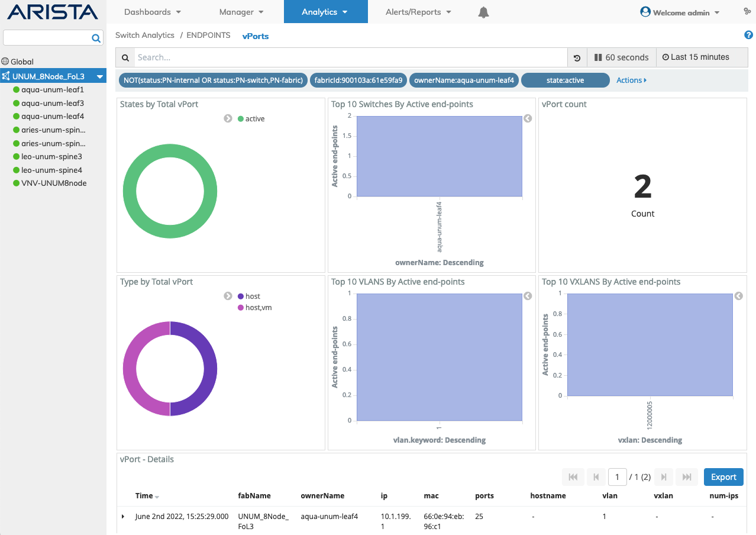
Task: Expand the June 2nd 2022 table row
Action: pos(123,517)
